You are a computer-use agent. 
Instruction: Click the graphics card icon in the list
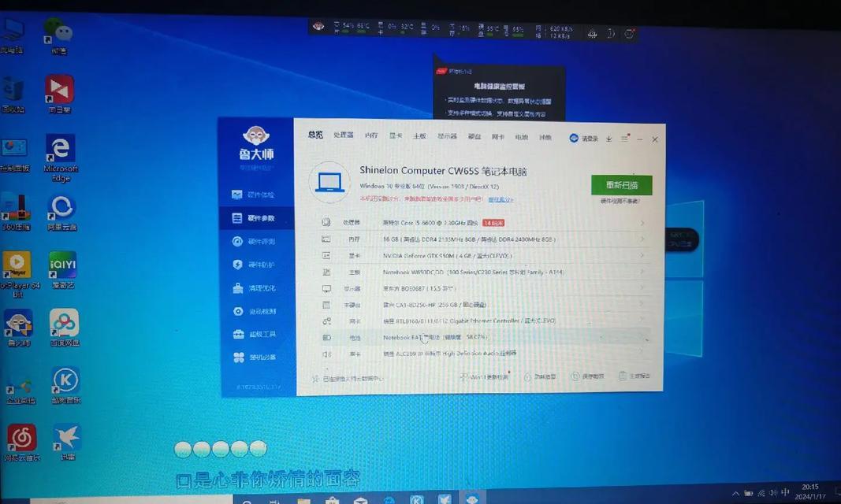click(x=326, y=255)
